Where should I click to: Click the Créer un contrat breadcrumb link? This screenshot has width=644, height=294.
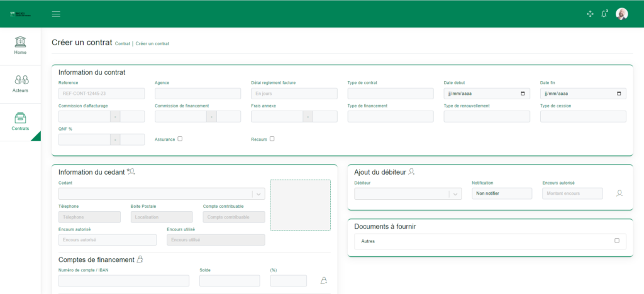[152, 44]
